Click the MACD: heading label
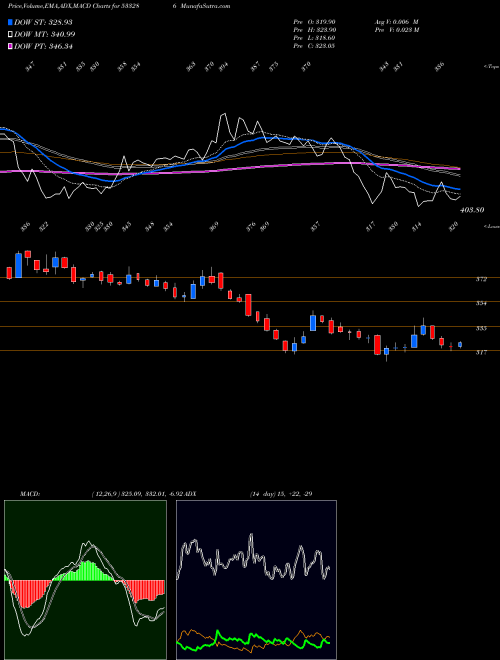 (29, 494)
